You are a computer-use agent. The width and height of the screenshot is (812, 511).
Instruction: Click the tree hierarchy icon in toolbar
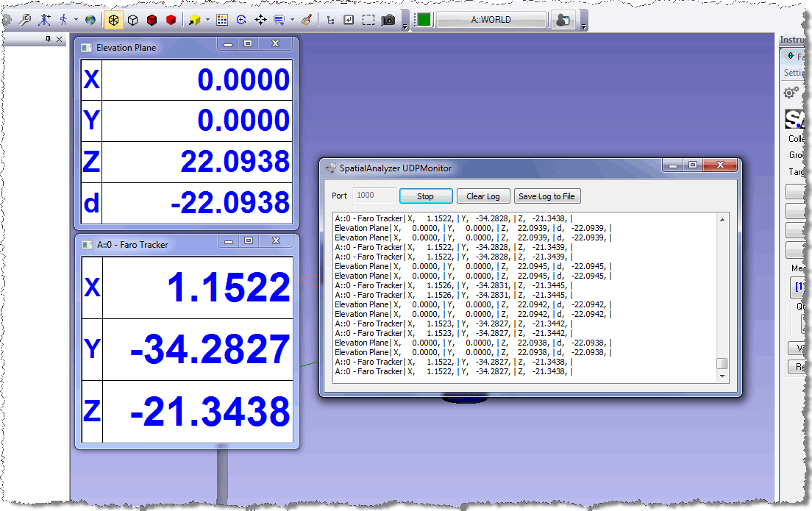330,20
